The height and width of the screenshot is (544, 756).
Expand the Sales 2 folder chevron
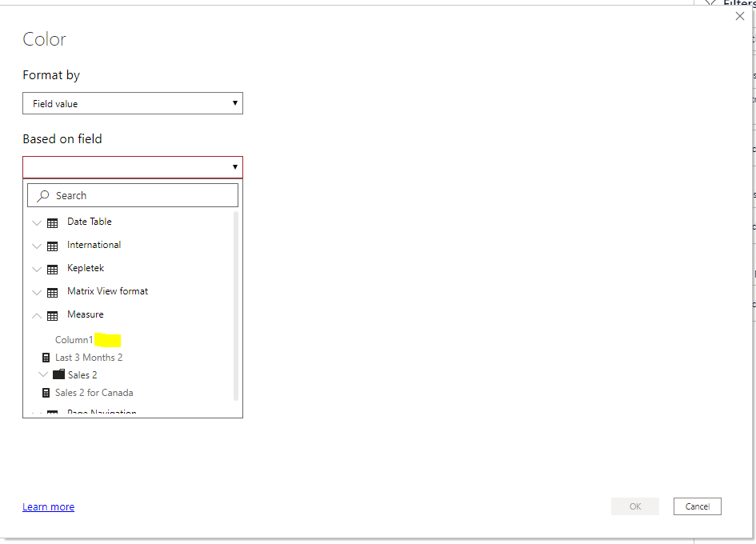tap(43, 374)
